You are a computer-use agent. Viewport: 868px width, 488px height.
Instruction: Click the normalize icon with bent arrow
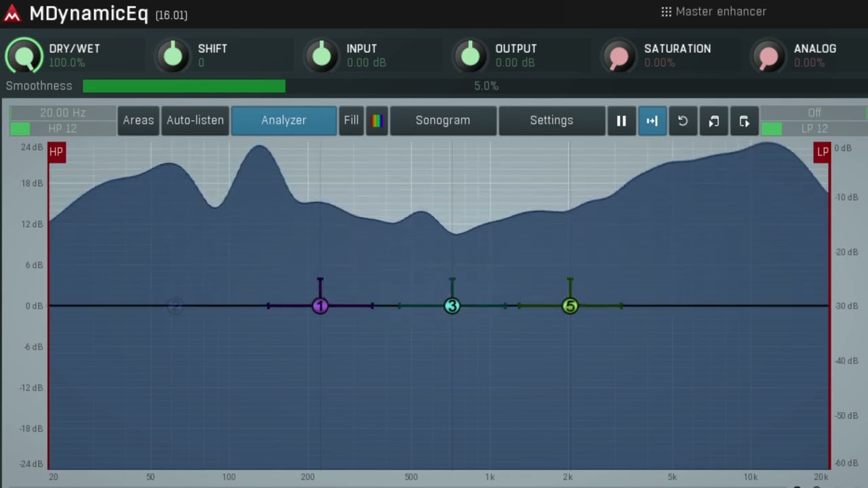[713, 121]
